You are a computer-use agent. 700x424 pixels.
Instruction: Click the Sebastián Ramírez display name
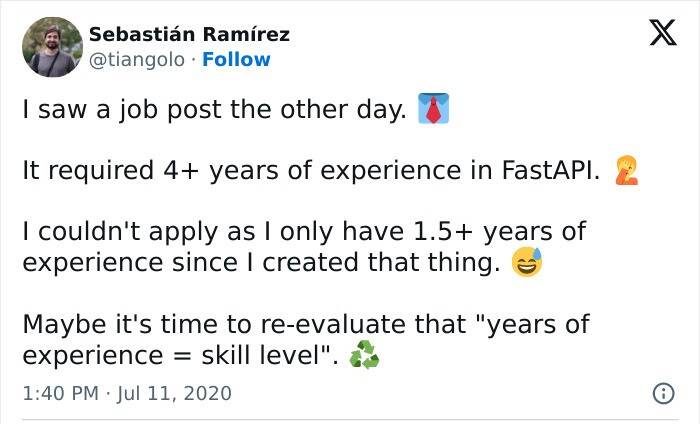(x=190, y=34)
